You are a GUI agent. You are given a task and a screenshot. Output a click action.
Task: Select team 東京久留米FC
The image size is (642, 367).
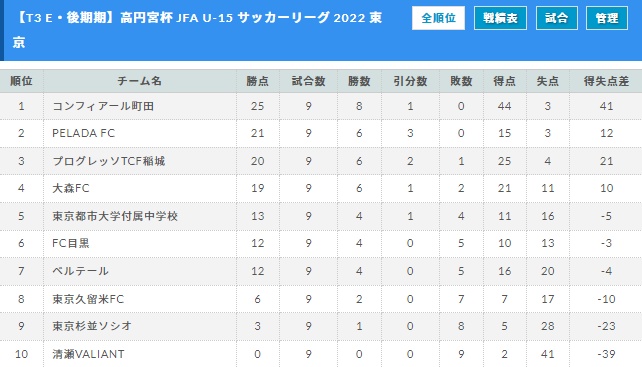[88, 299]
